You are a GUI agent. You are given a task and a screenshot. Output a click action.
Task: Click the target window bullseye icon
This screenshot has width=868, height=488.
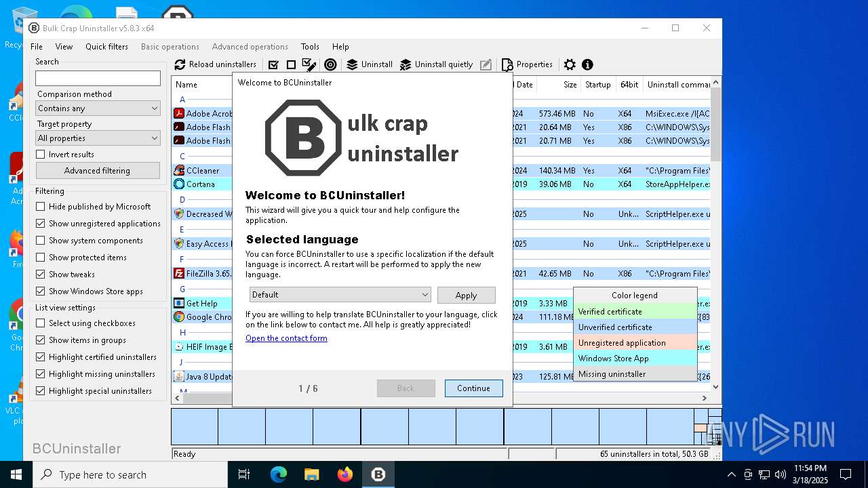tap(330, 64)
